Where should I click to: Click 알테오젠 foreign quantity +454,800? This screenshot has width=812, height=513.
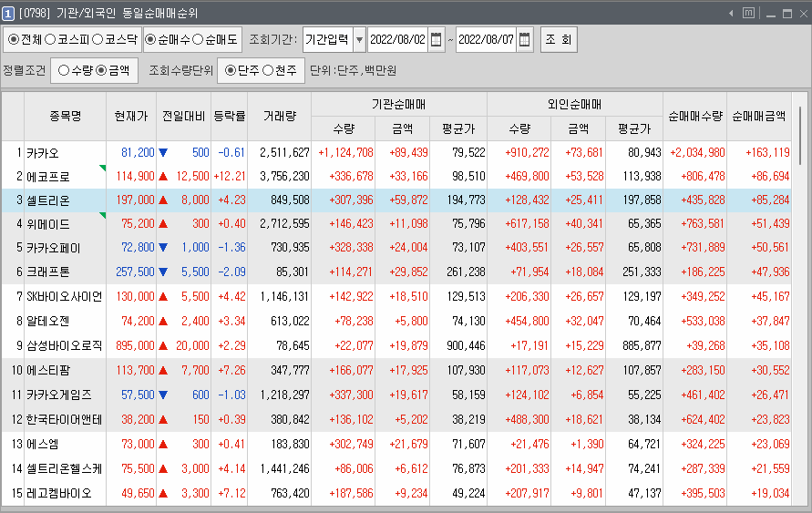click(527, 321)
